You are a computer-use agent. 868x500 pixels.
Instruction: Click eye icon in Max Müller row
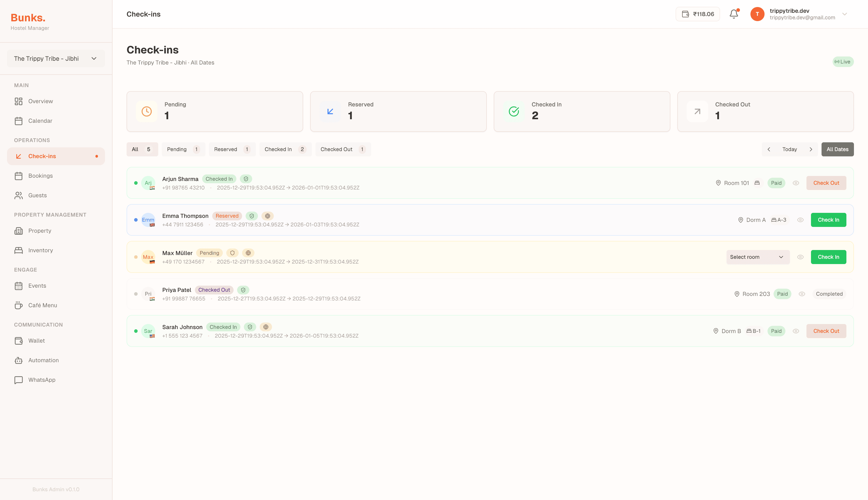(x=800, y=257)
